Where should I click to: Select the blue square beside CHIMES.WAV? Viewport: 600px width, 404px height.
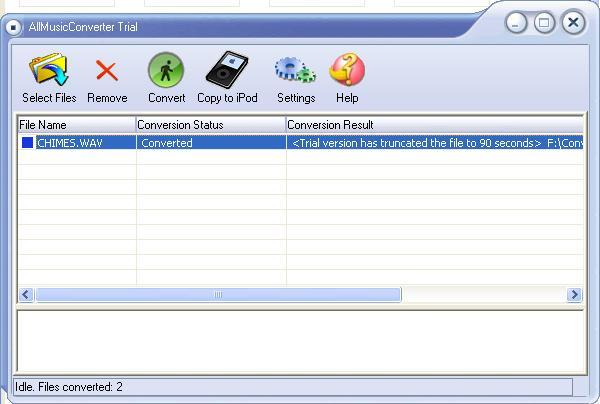[x=28, y=143]
